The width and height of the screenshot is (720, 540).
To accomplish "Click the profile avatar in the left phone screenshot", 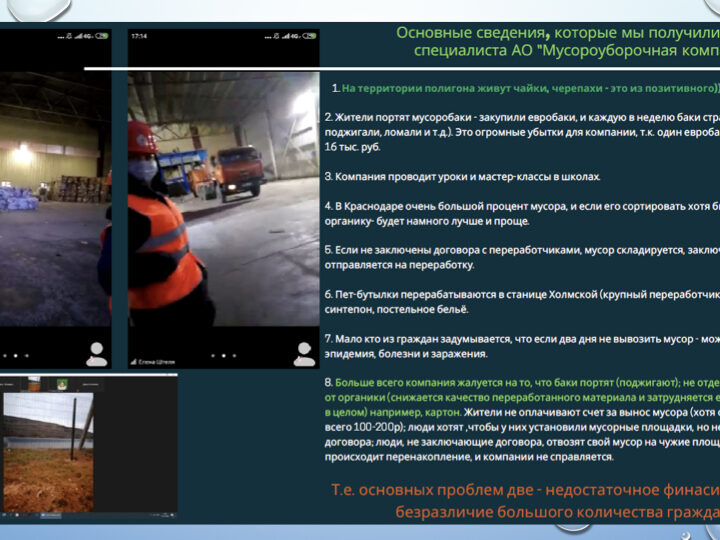I will [x=96, y=351].
